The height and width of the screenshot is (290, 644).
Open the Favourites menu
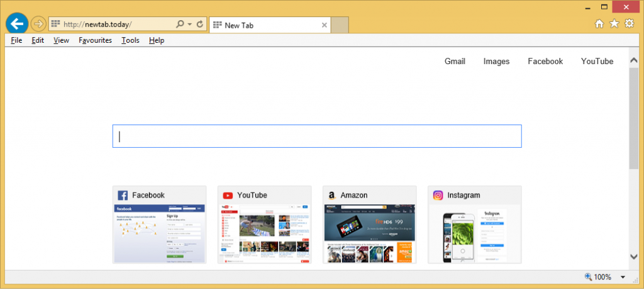[95, 40]
